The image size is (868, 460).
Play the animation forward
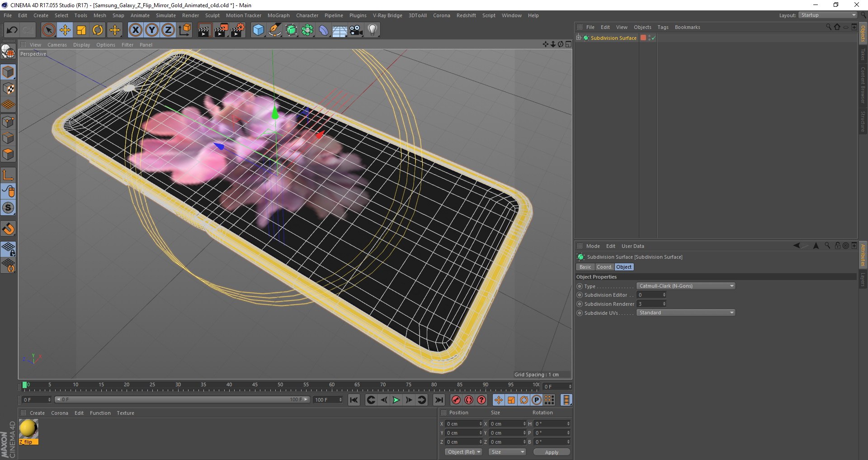(x=396, y=400)
